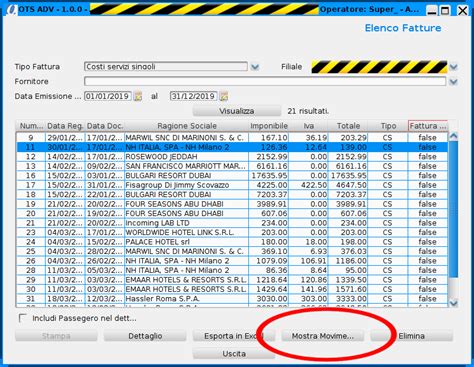Select row 29 EMAAR HOTELS & RESORTS
This screenshot has height=367, width=474.
[x=232, y=280]
